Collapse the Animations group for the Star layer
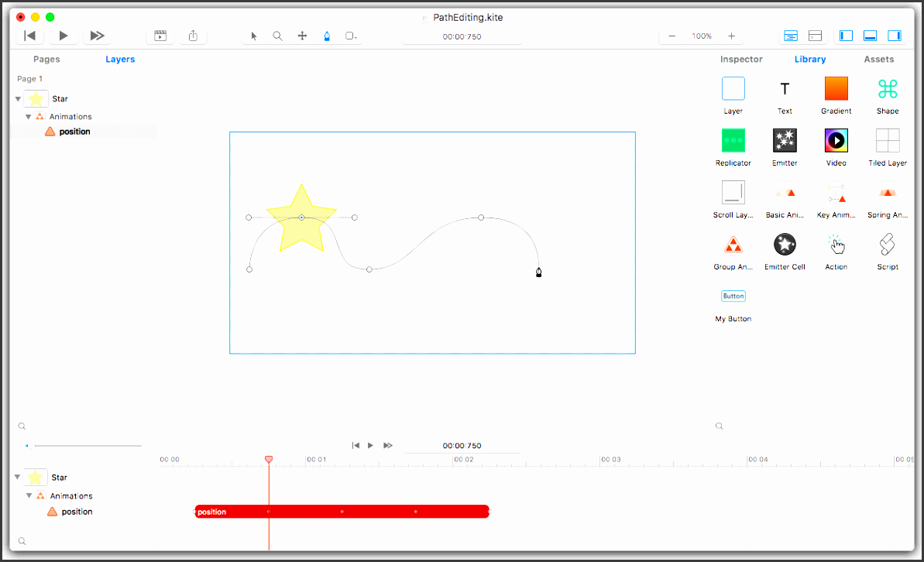Viewport: 924px width, 562px height. [x=29, y=116]
